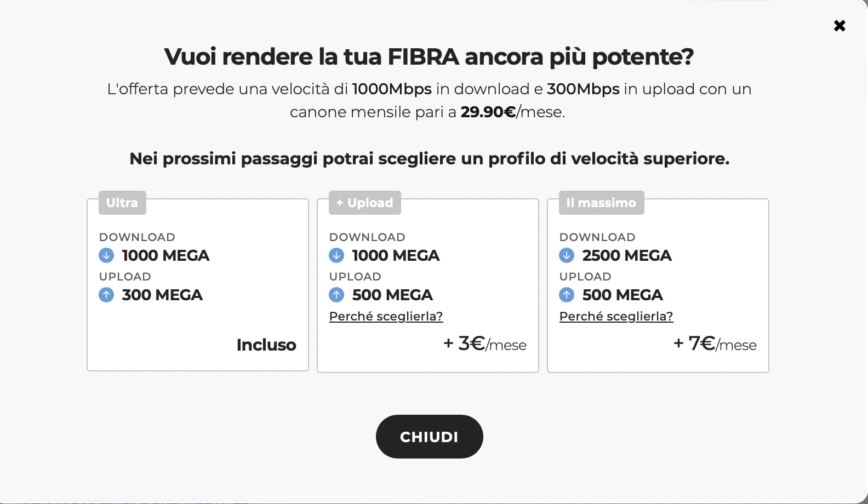Click the '2500 MEGA' download speed
The image size is (868, 504).
[x=626, y=255]
